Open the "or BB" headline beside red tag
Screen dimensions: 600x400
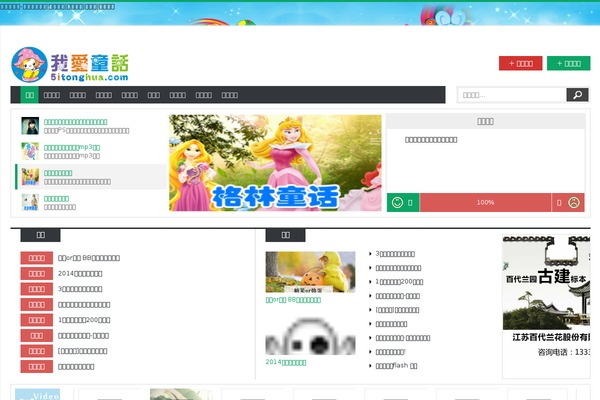(89, 258)
